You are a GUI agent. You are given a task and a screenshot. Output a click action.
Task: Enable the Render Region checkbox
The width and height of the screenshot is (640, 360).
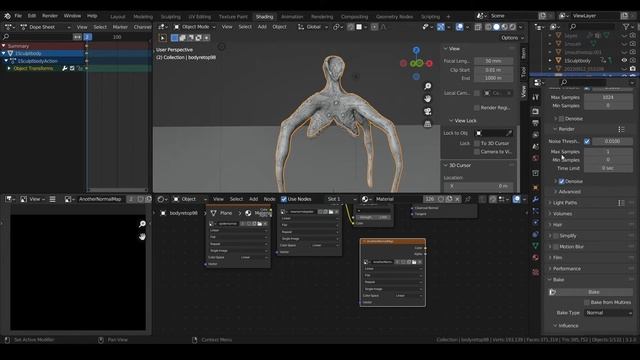(x=477, y=108)
